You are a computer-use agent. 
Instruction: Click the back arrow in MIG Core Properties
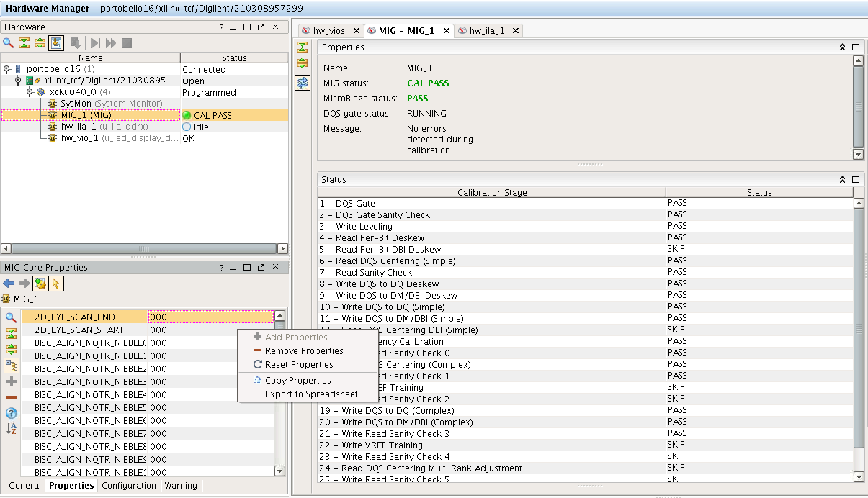pyautogui.click(x=9, y=284)
